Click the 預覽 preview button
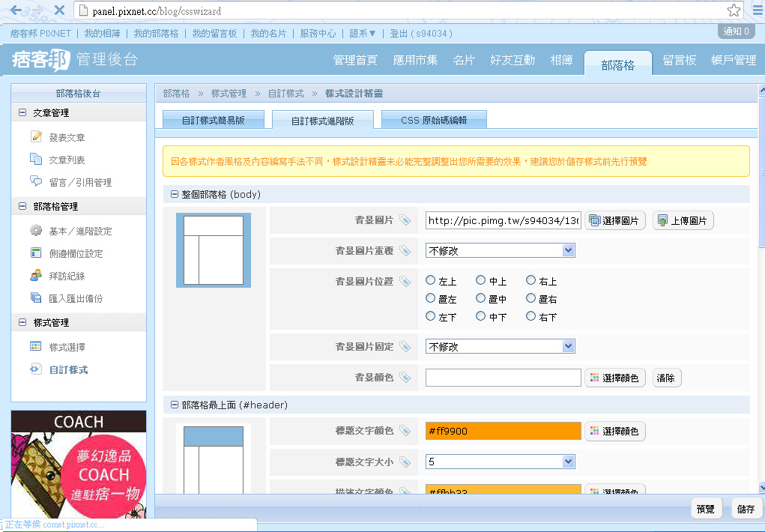This screenshot has height=532, width=765. click(x=706, y=509)
